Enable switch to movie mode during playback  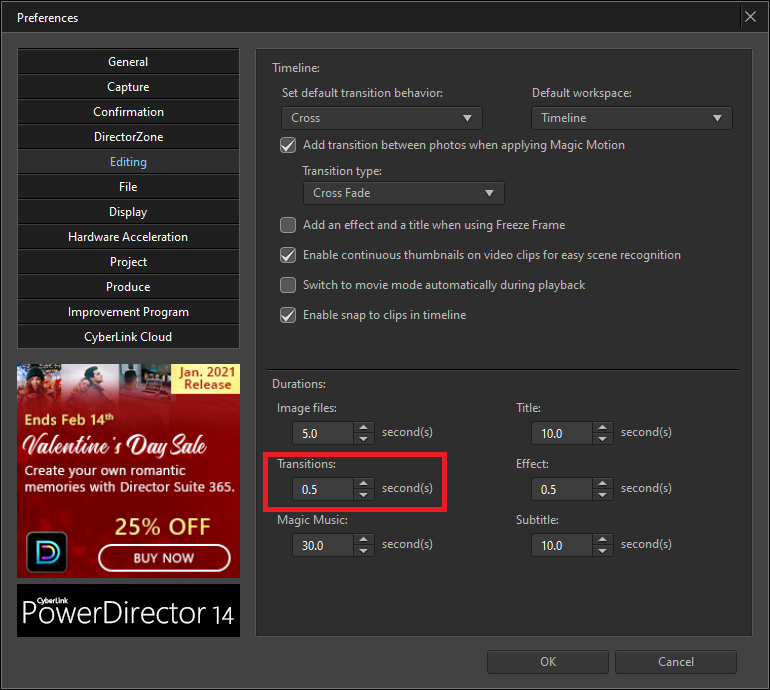pyautogui.click(x=288, y=285)
